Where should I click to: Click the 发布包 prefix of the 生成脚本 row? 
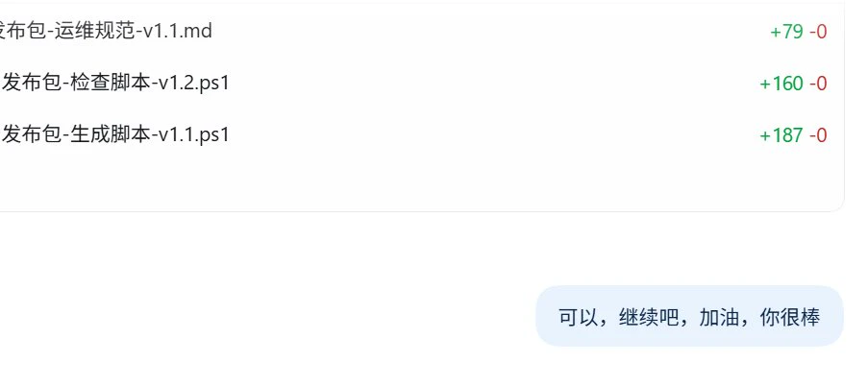coord(32,134)
